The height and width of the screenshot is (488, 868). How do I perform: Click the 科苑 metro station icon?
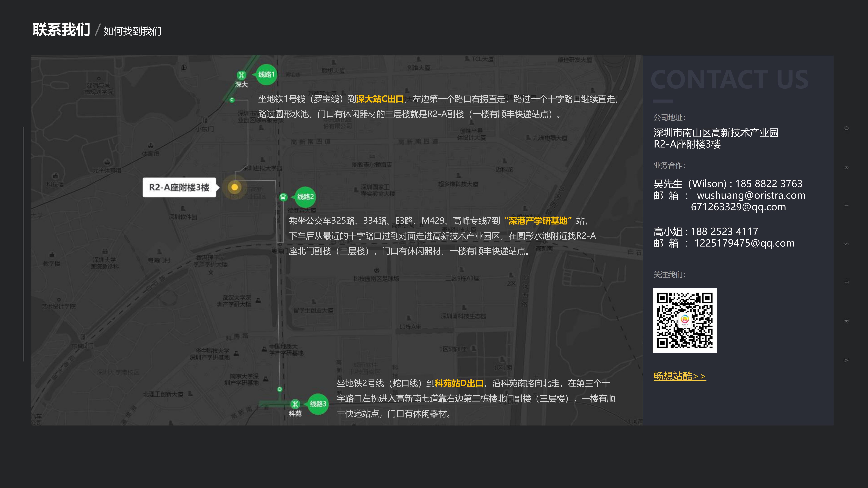click(295, 404)
